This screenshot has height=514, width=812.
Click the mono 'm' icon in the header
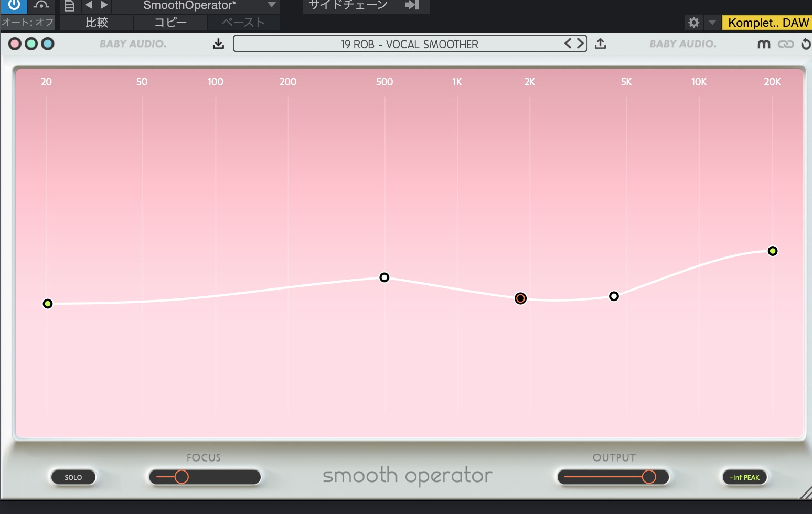tap(764, 44)
